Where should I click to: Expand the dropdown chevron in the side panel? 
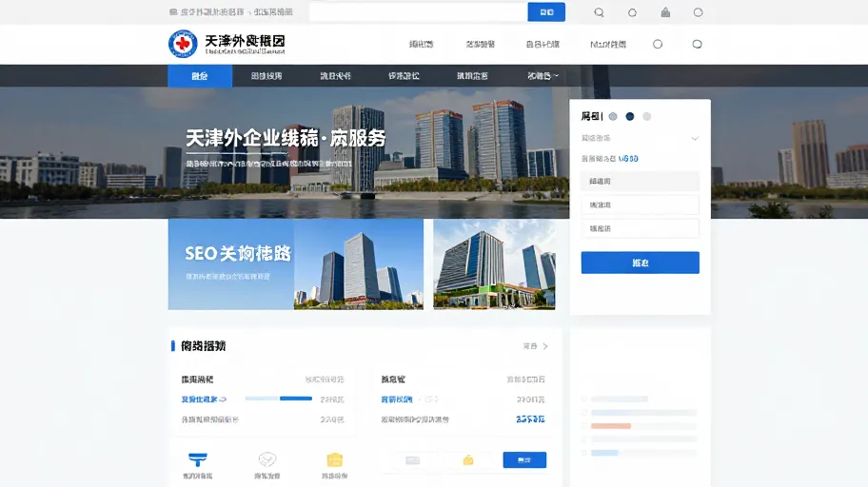pyautogui.click(x=695, y=138)
